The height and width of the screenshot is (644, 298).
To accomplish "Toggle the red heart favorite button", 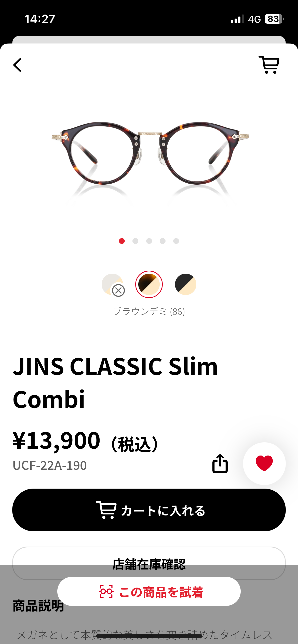I will [264, 463].
